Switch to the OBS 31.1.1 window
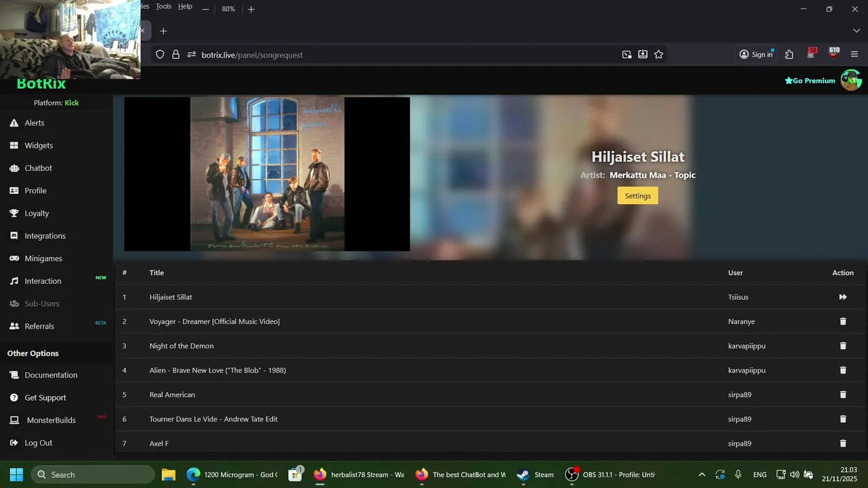868x488 pixels. [610, 474]
